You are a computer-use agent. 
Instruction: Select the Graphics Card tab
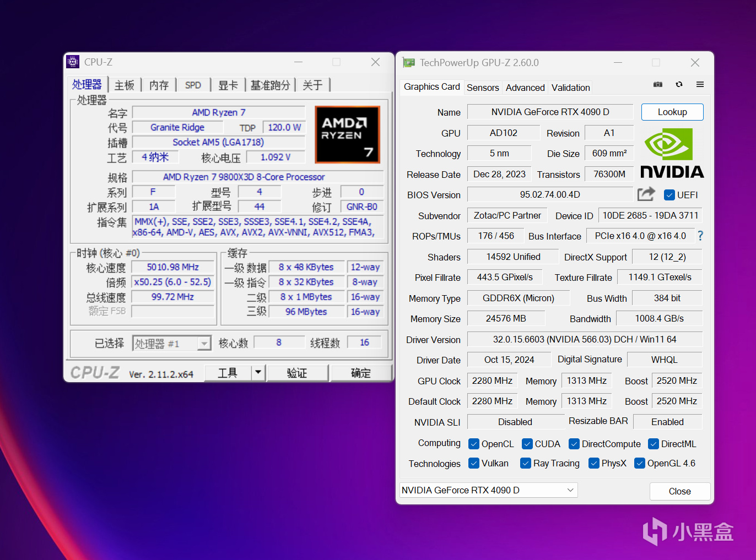pos(432,86)
